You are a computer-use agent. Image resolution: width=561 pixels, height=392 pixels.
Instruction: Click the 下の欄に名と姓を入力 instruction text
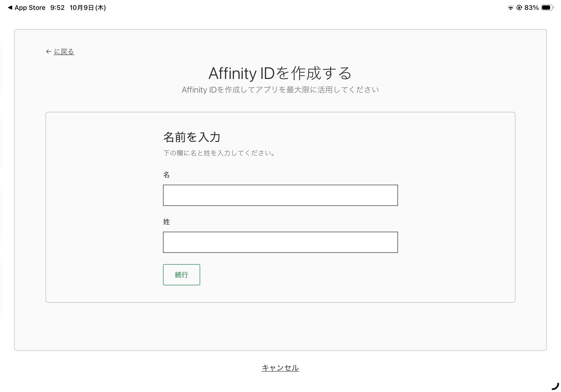pos(219,153)
